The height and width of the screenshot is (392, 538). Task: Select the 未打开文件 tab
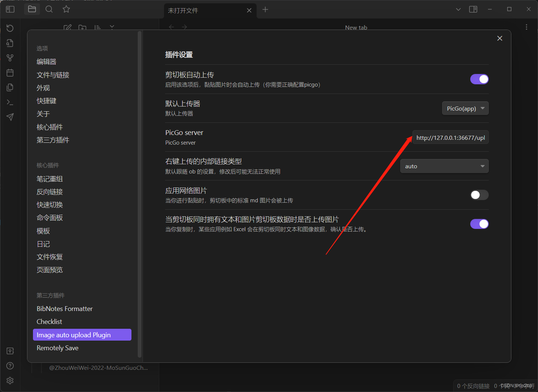point(210,10)
